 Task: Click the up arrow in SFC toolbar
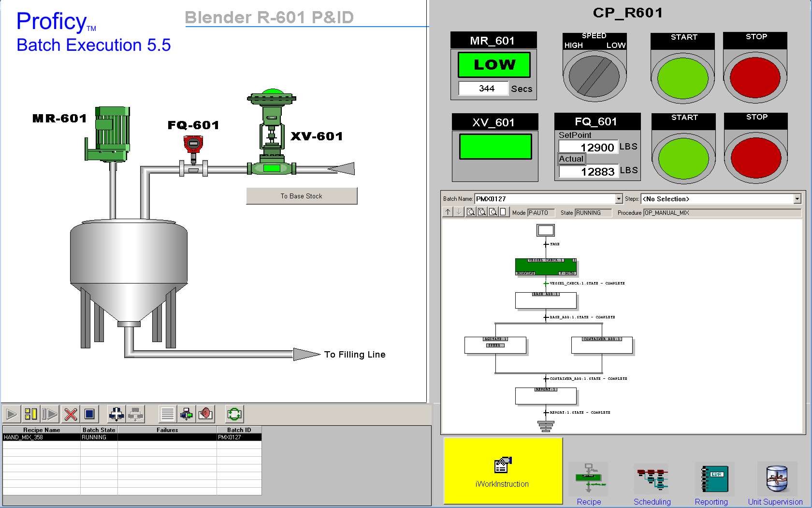point(448,212)
